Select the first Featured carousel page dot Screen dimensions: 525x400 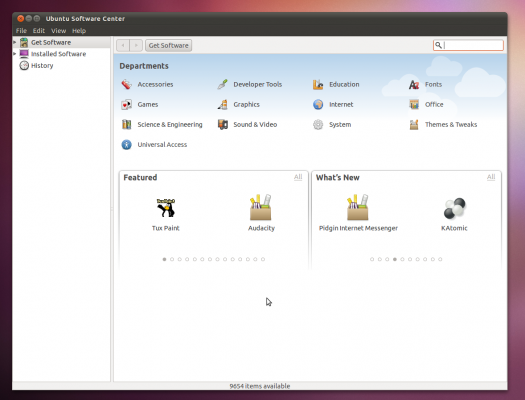point(164,259)
